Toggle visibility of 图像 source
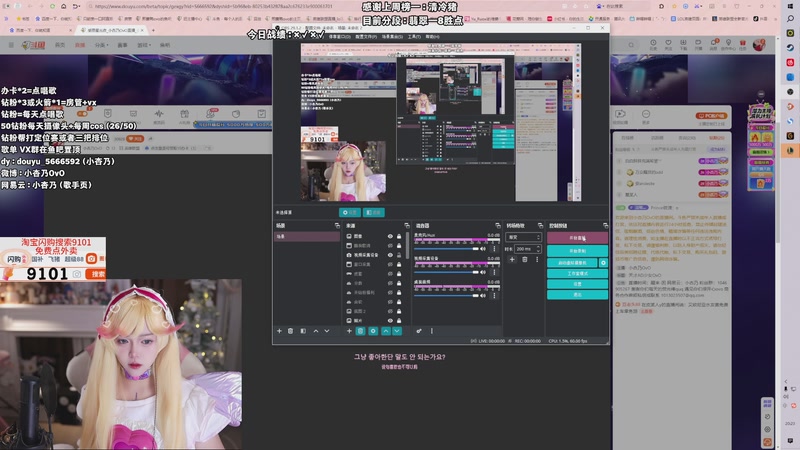This screenshot has width=800, height=450. [390, 236]
